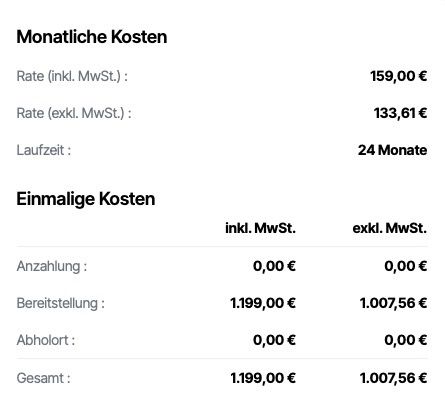Select Gesamt 1.199,00 € gross total

click(x=263, y=378)
